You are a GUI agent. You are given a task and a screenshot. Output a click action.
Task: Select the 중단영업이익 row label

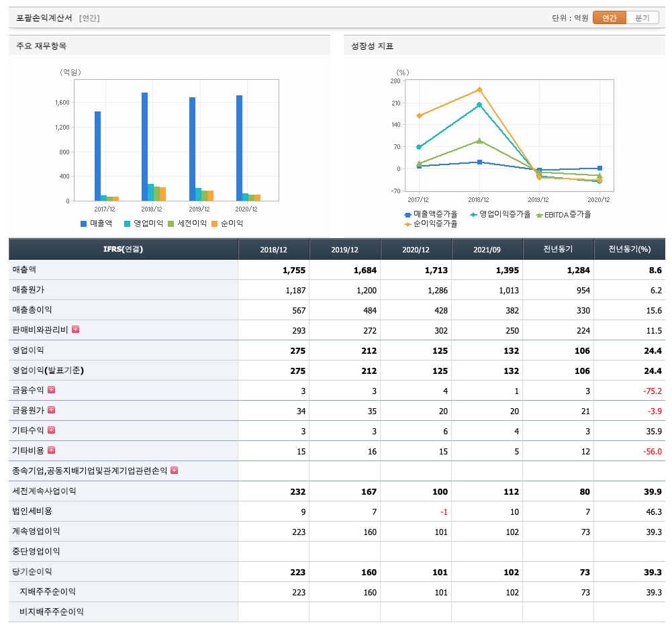tap(36, 552)
